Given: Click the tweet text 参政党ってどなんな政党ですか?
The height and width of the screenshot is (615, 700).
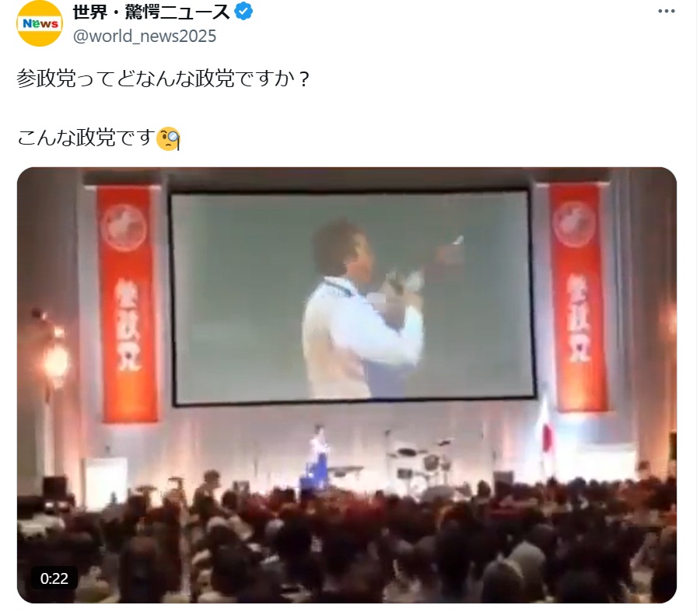Looking at the screenshot, I should [163, 79].
